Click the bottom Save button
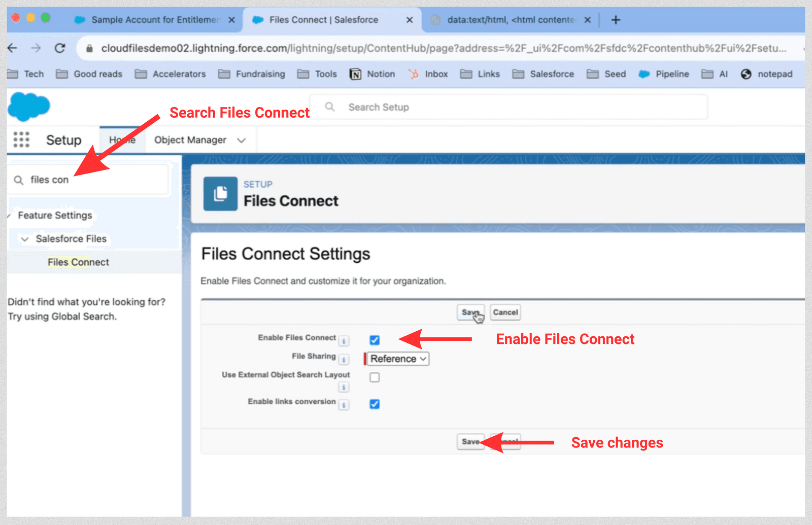Screen dimensions: 812x525 click(470, 441)
